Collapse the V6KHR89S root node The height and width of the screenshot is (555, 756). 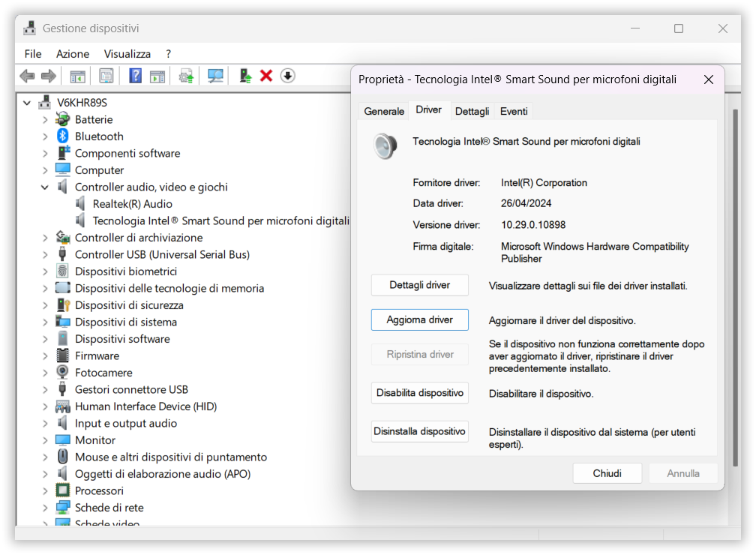pos(27,103)
